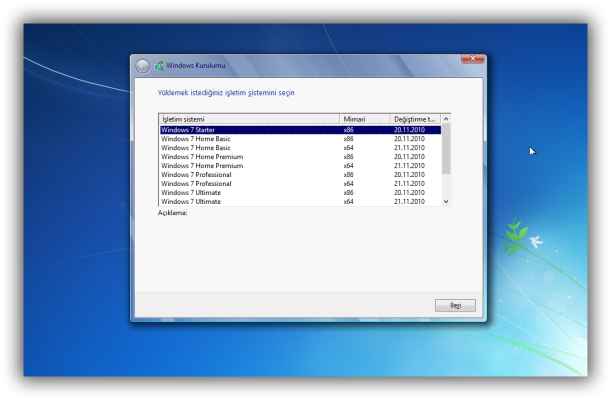This screenshot has height=400, width=611.
Task: Select Windows 7 Home Basic x64 row
Action: point(300,148)
